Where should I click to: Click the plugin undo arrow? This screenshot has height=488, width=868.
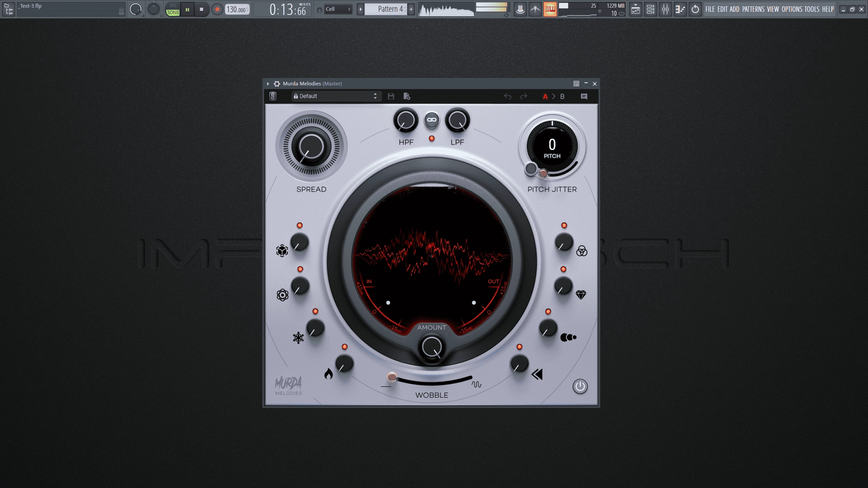[508, 96]
